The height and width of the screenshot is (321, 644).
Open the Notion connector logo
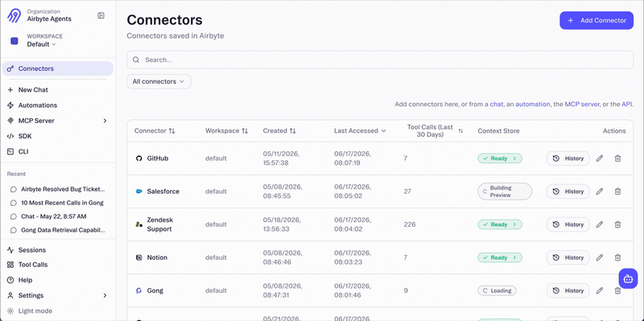click(x=138, y=257)
